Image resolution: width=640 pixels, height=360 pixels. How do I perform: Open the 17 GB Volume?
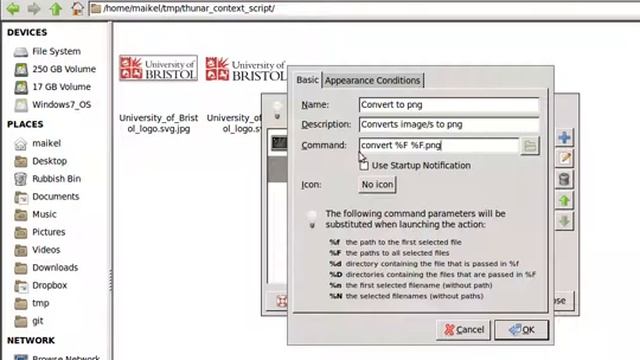[x=61, y=87]
